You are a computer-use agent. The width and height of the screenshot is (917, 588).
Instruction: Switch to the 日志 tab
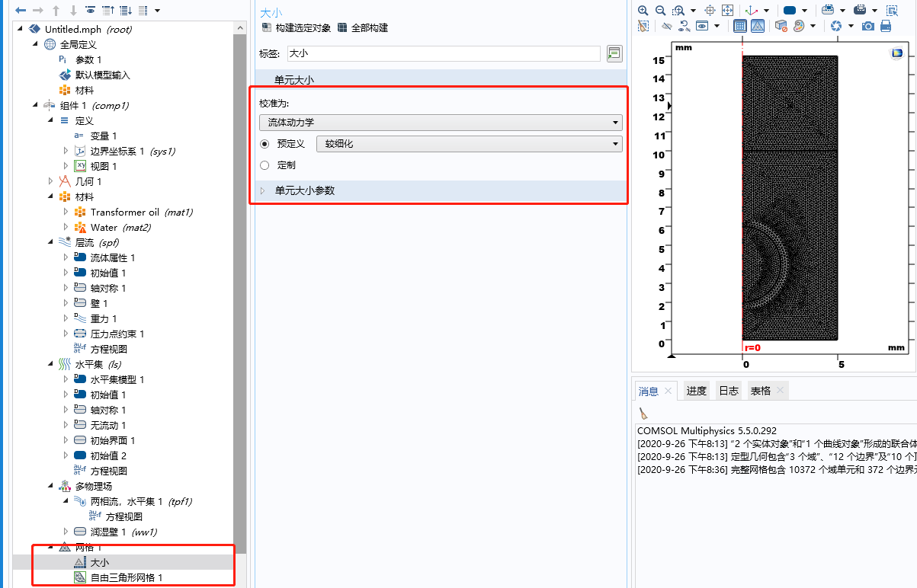click(x=729, y=391)
